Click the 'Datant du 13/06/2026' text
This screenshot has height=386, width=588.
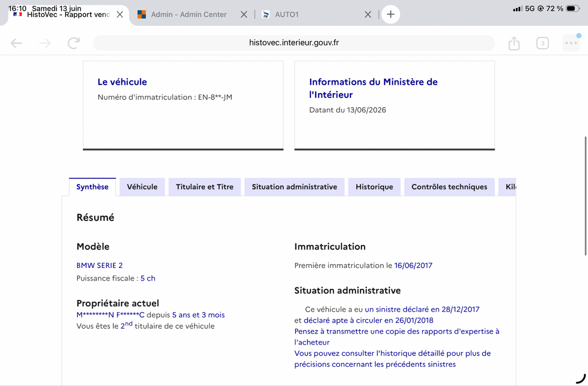[x=347, y=110]
